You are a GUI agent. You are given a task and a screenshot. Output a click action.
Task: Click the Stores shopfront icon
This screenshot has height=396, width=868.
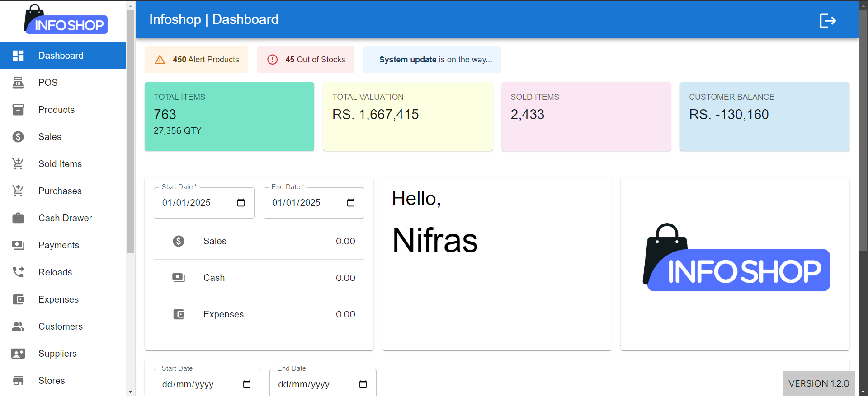(18, 381)
